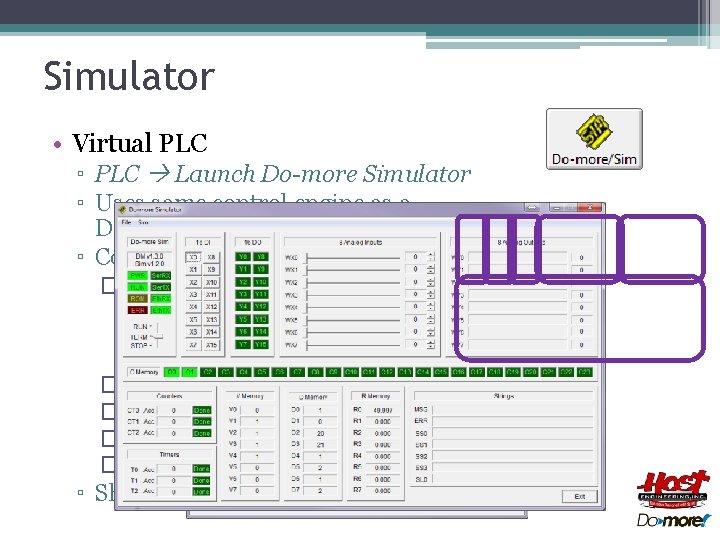Click the C23 memory bit indicator
Viewport: 720px width, 540px height.
coord(584,372)
